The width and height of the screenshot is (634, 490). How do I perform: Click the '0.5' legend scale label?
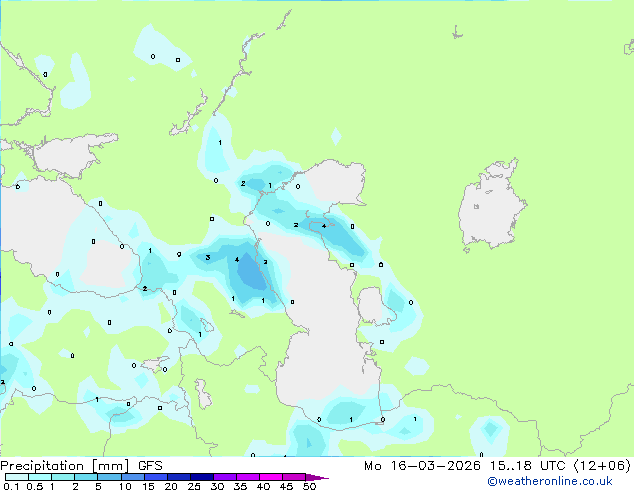pos(35,486)
